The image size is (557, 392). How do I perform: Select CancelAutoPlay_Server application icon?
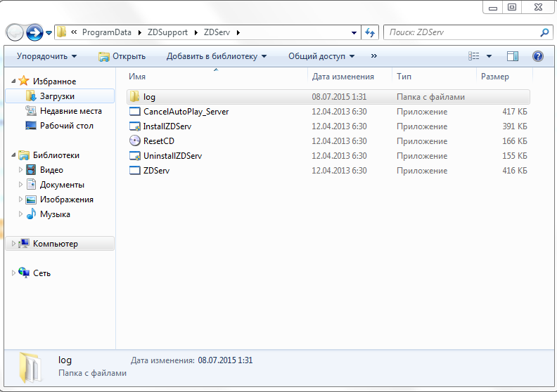tap(134, 112)
